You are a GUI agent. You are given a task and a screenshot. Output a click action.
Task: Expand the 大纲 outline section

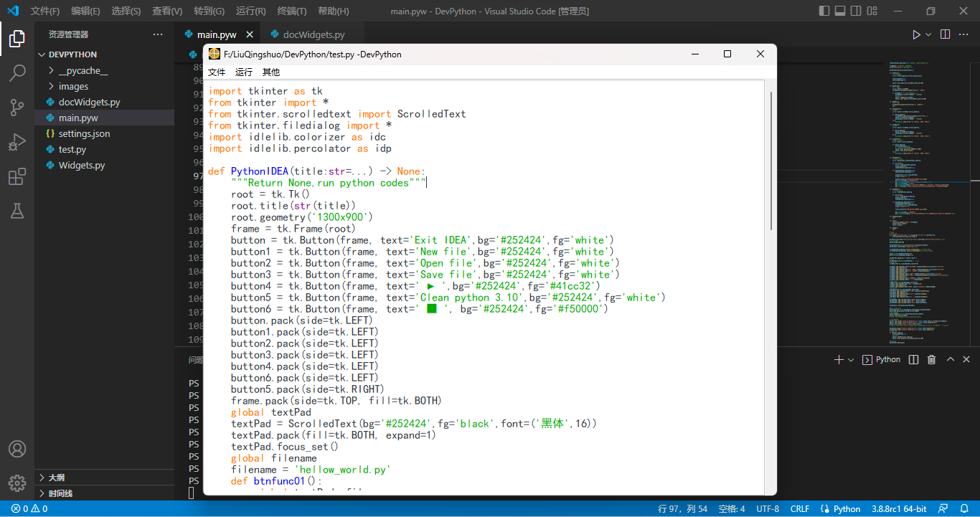point(104,478)
